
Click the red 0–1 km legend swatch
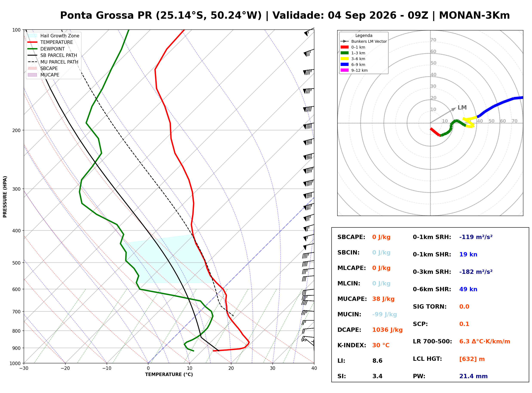[x=344, y=47]
